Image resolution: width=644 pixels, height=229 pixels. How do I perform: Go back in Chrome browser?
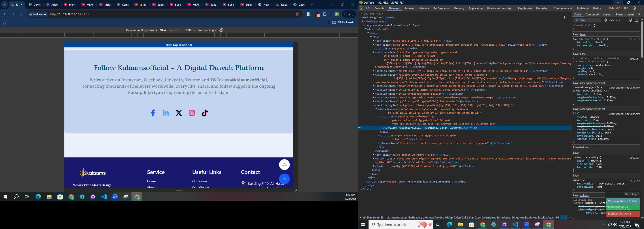pyautogui.click(x=5, y=14)
